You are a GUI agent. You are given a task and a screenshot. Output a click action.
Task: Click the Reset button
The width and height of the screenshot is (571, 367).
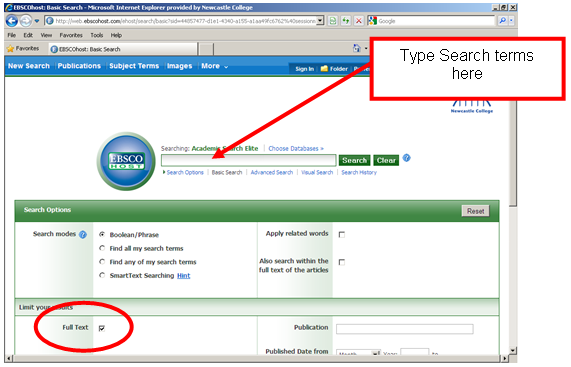tap(476, 211)
